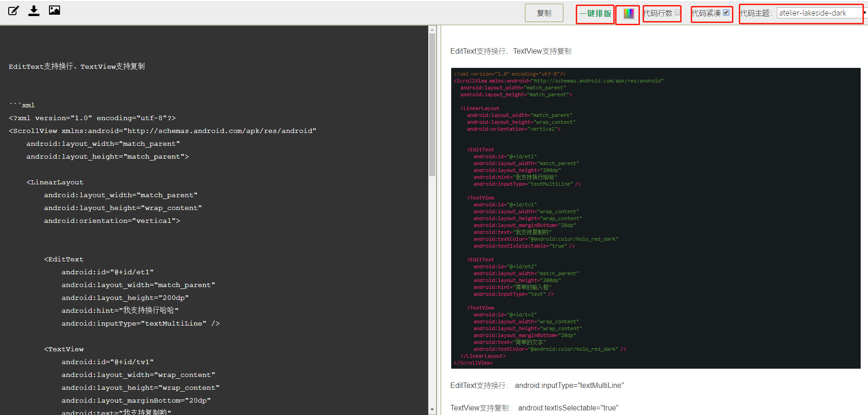Click the <TextView line in the editor

tap(64, 349)
